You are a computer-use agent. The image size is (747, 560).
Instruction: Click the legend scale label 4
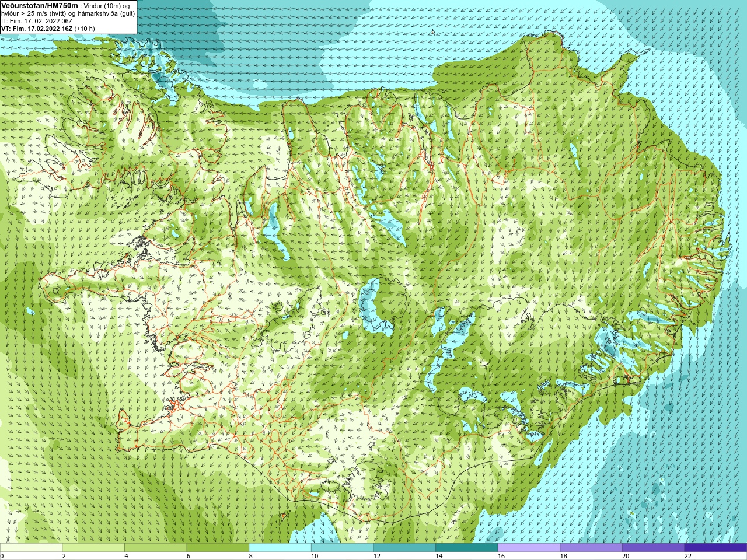[126, 556]
